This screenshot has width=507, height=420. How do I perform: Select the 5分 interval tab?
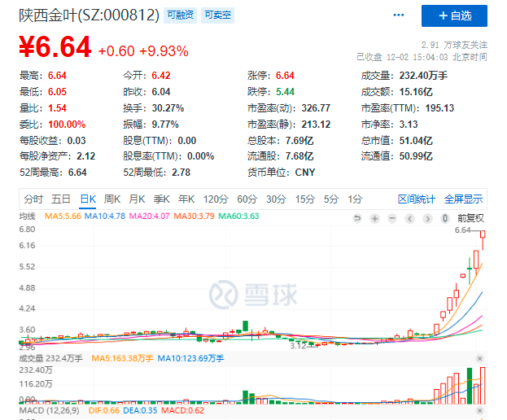pos(331,199)
